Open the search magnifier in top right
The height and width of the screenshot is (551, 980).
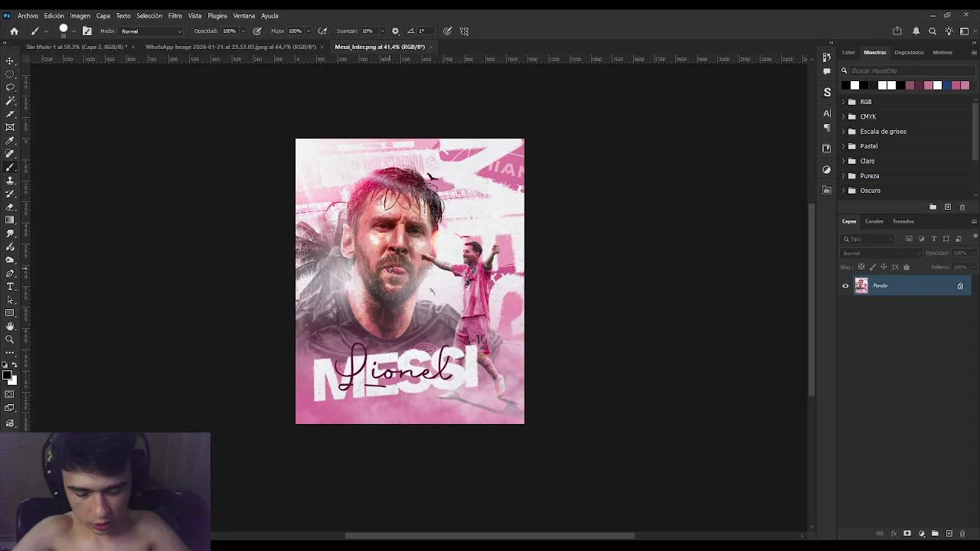point(933,31)
